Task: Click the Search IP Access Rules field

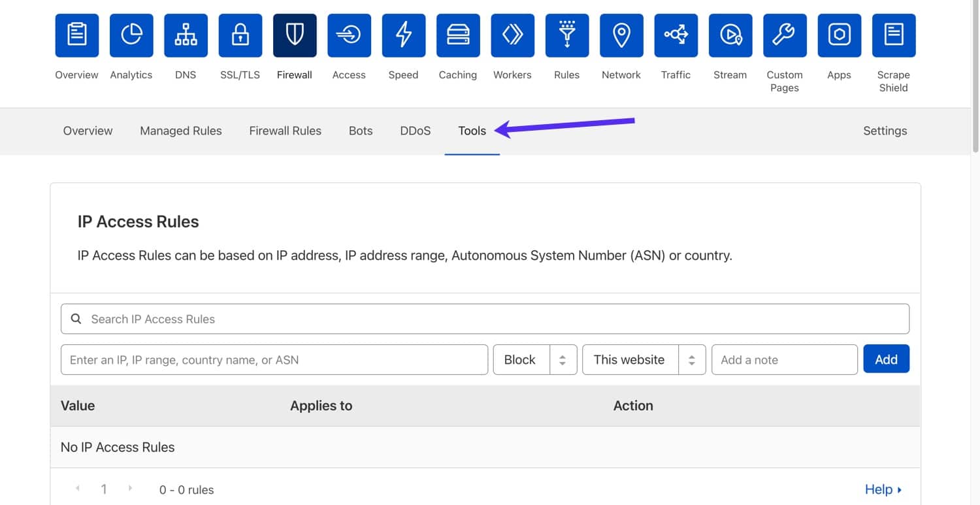Action: point(485,319)
